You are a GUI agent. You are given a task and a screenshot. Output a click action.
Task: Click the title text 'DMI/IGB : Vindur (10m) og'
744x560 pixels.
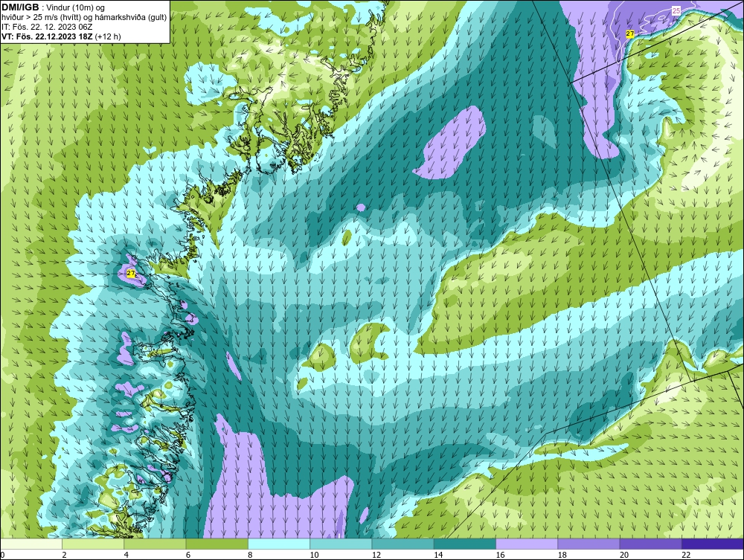[54, 7]
